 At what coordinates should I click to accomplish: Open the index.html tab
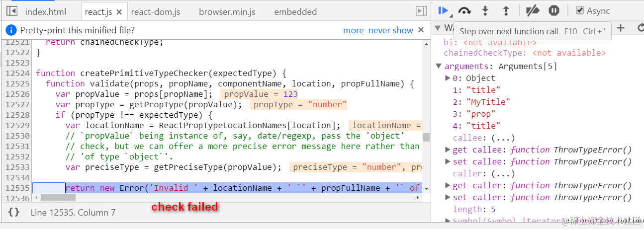(x=45, y=11)
